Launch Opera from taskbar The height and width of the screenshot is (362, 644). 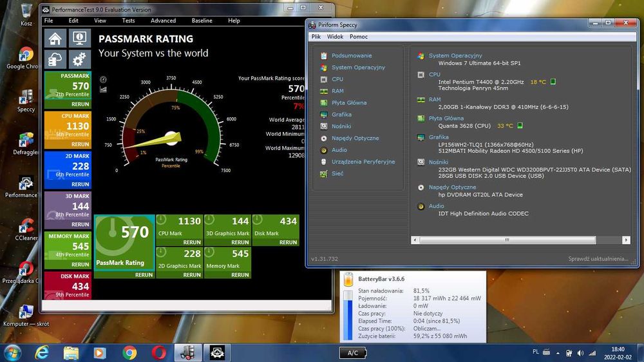point(158,353)
